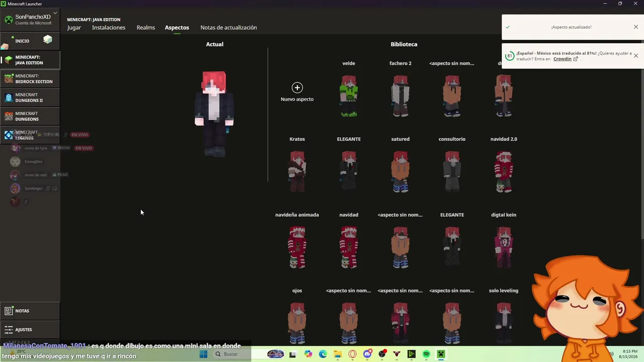Open AJUSTES launcher settings

pyautogui.click(x=30, y=329)
